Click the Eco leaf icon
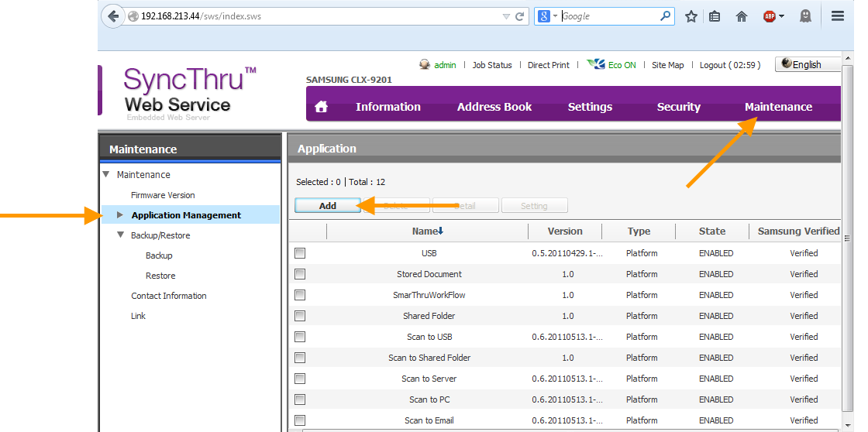 click(x=596, y=64)
